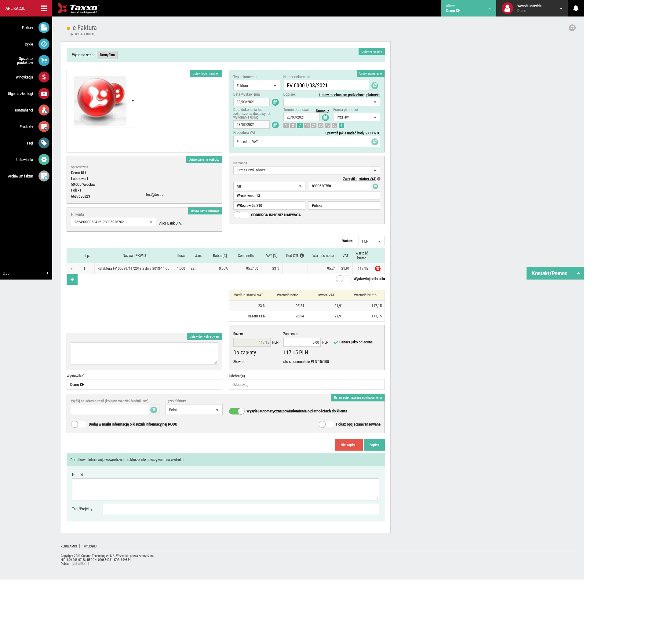Enable Wystawiaj od brutto switch
649x644 pixels.
pyautogui.click(x=343, y=279)
